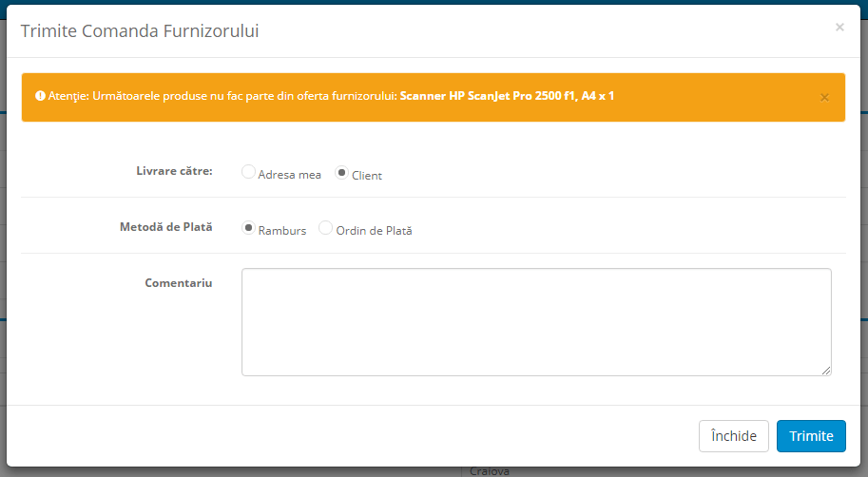Submit the order with Trimite
The width and height of the screenshot is (868, 477).
coord(810,436)
